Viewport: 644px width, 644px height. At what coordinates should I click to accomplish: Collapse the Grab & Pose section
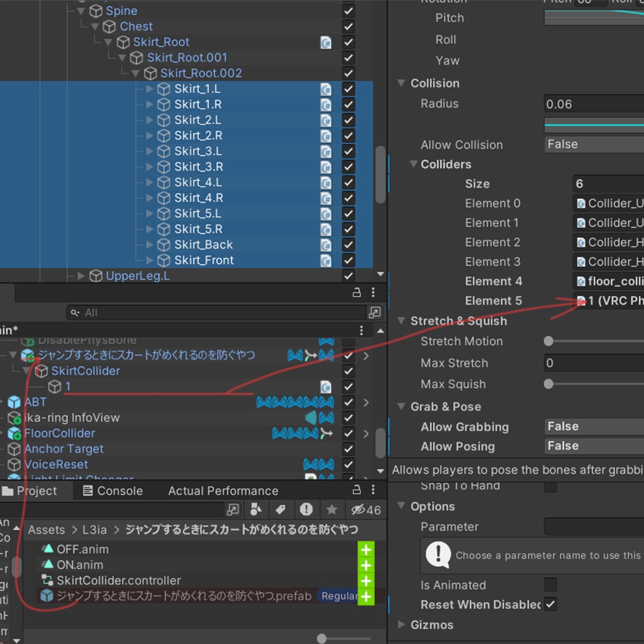tap(401, 407)
